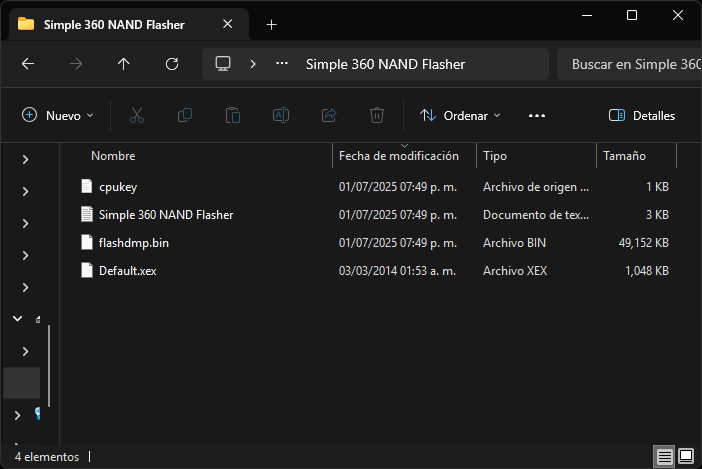This screenshot has width=702, height=469.
Task: Expand the first navigation pane tree chevron
Action: [x=26, y=159]
